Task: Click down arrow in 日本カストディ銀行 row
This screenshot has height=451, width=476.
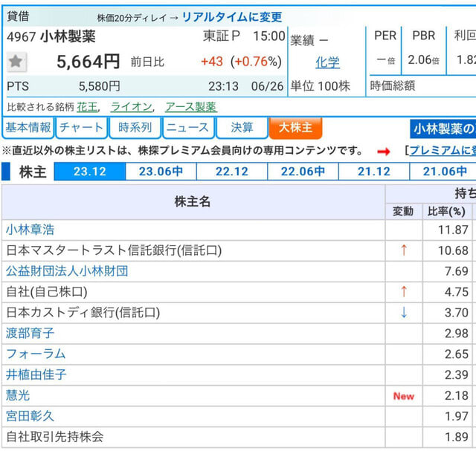Action: tap(403, 312)
